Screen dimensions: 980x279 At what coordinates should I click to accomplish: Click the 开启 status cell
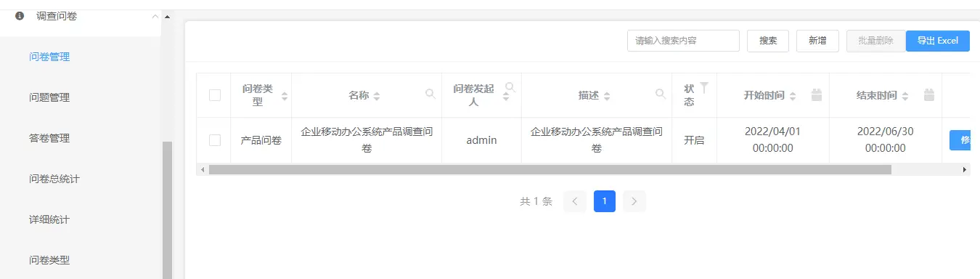[695, 140]
